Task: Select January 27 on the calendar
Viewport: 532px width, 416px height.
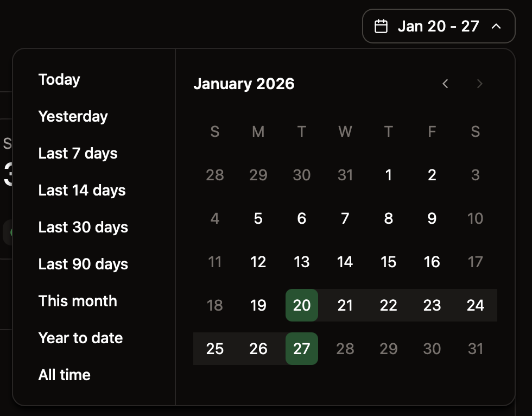Action: [x=302, y=349]
